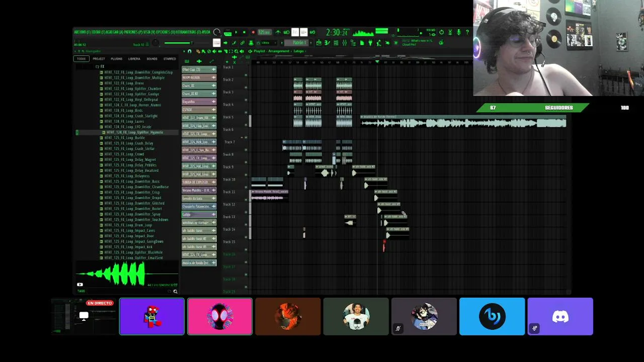
Task: Select the zoom magnifier tool in playlist
Action: (x=236, y=51)
